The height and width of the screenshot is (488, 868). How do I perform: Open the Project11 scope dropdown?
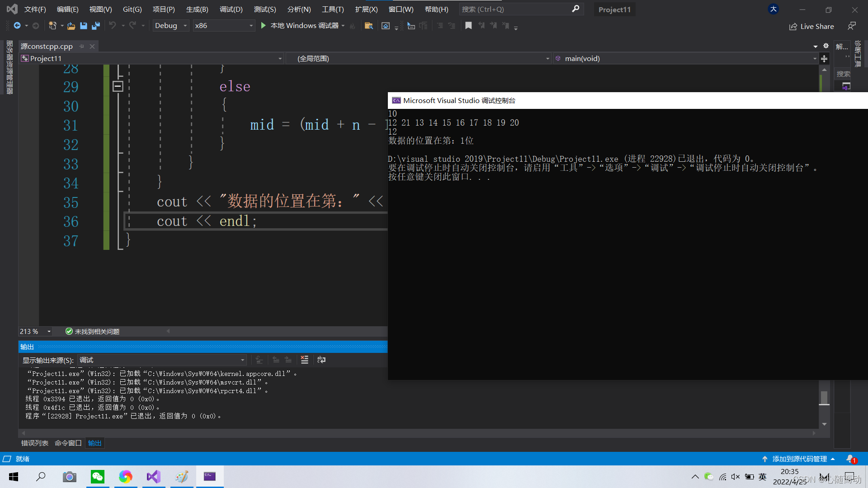[x=151, y=59]
